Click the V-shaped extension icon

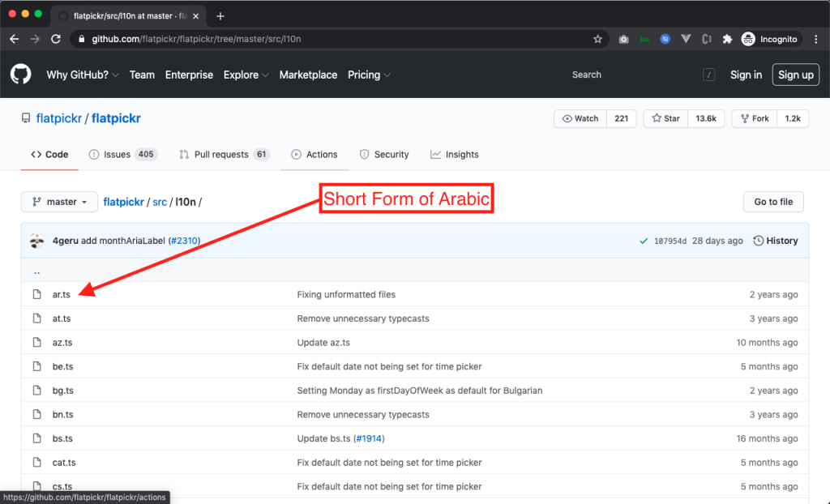point(686,39)
